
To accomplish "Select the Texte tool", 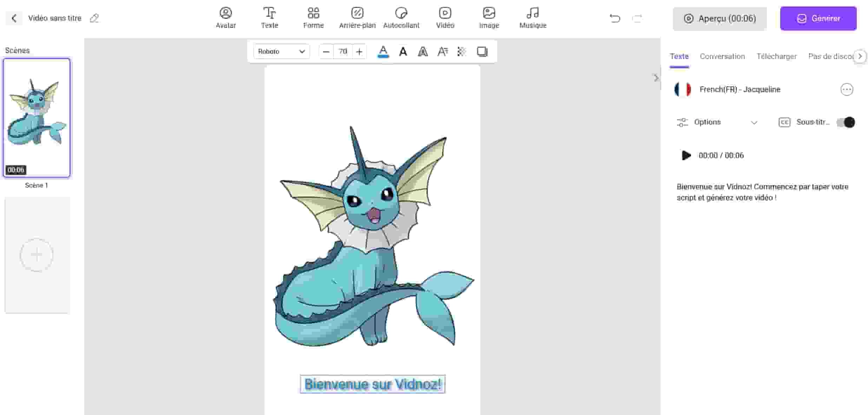I will [x=269, y=18].
